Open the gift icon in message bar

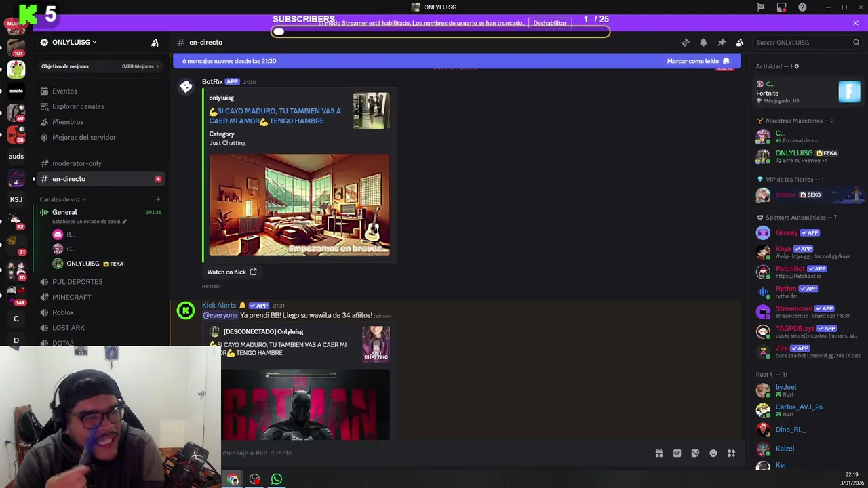click(658, 453)
